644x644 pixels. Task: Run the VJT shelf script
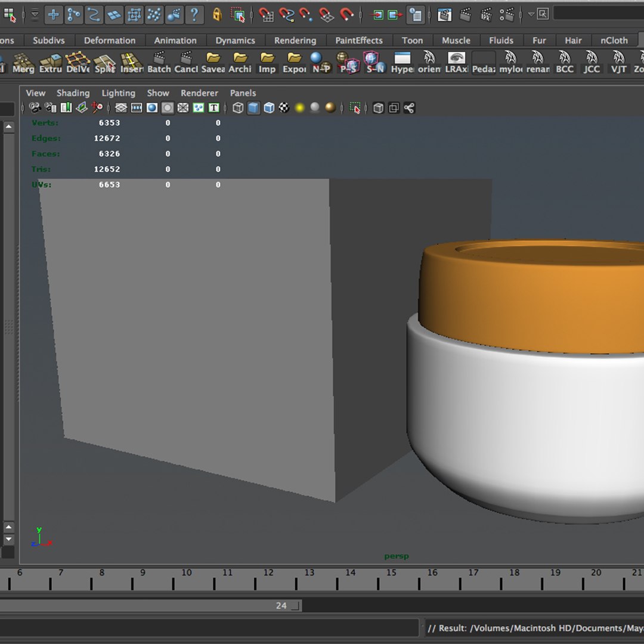(x=618, y=63)
